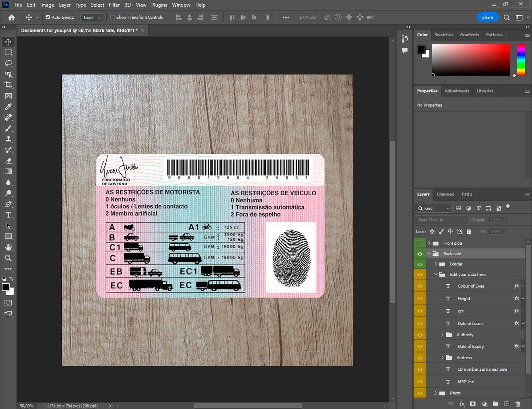
Task: Select the Hand tool
Action: tap(8, 247)
